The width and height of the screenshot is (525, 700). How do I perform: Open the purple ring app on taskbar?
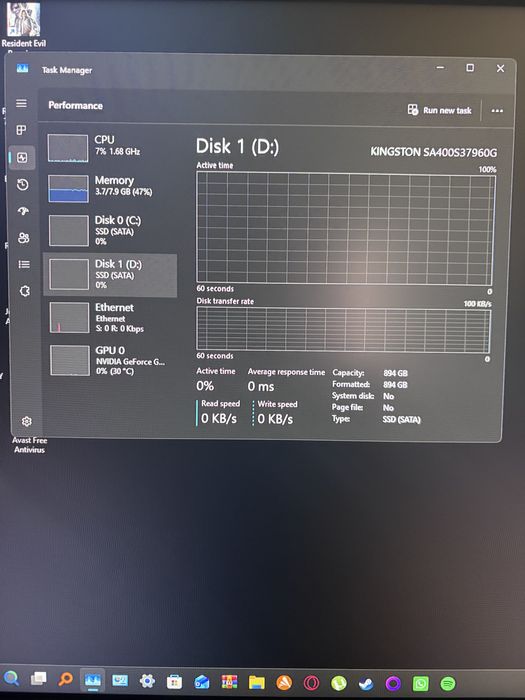click(x=393, y=683)
